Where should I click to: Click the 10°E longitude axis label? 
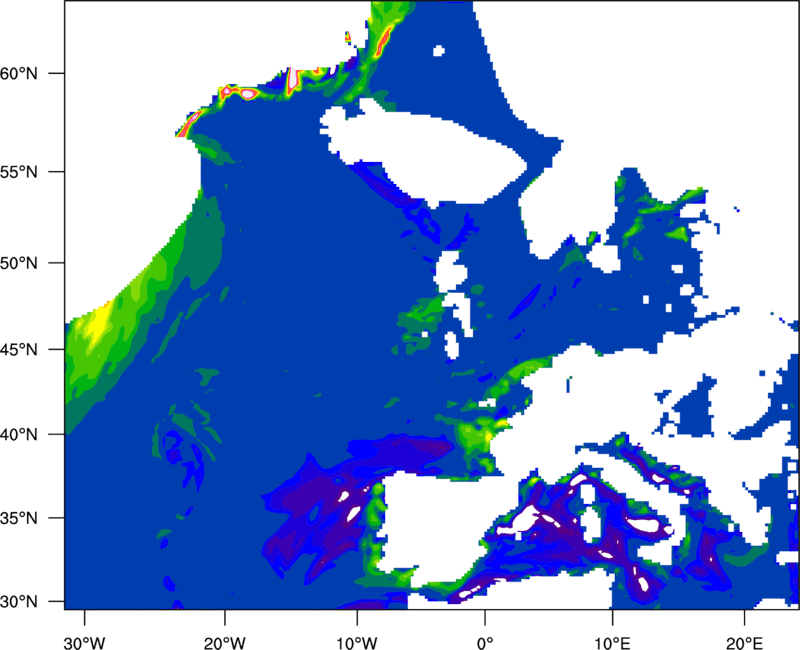pos(612,643)
